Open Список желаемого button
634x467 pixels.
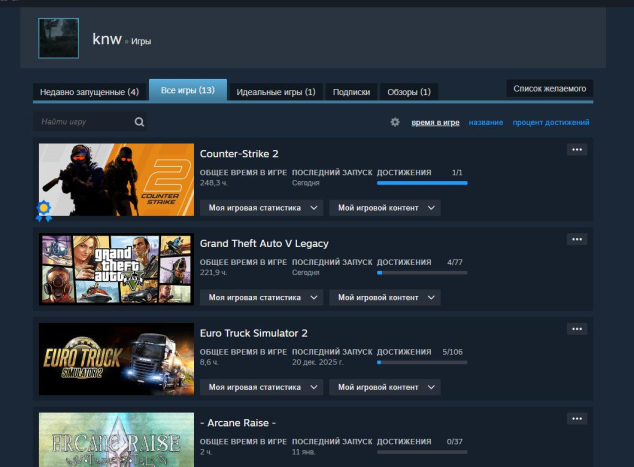point(550,88)
